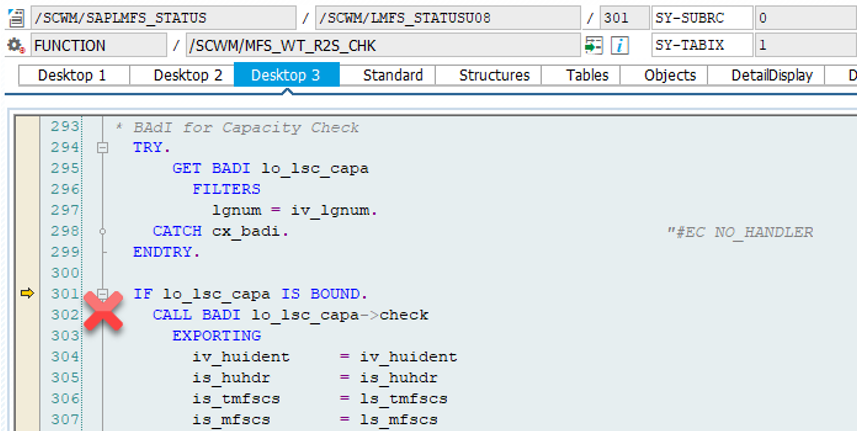Click the ls_mfscs variable at line 307
This screenshot has width=857, height=431.
coord(398,420)
